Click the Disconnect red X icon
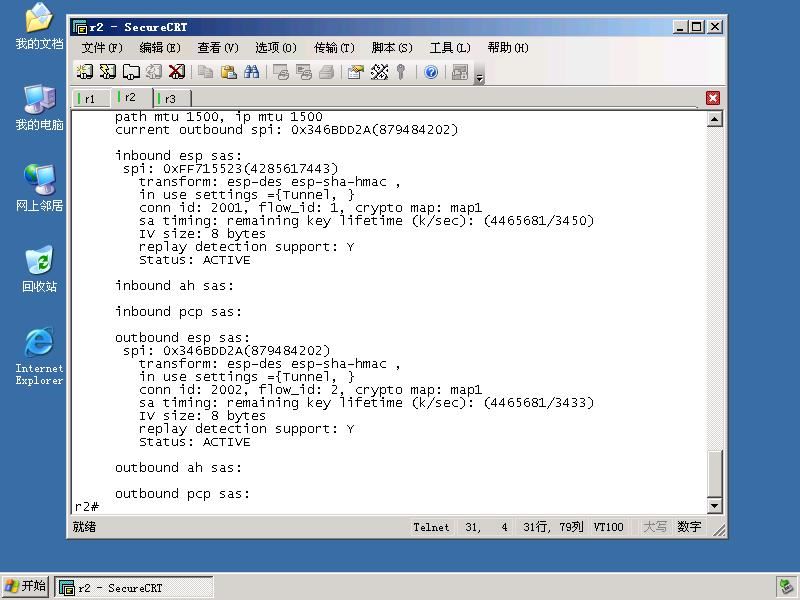Viewport: 800px width, 600px height. (177, 72)
